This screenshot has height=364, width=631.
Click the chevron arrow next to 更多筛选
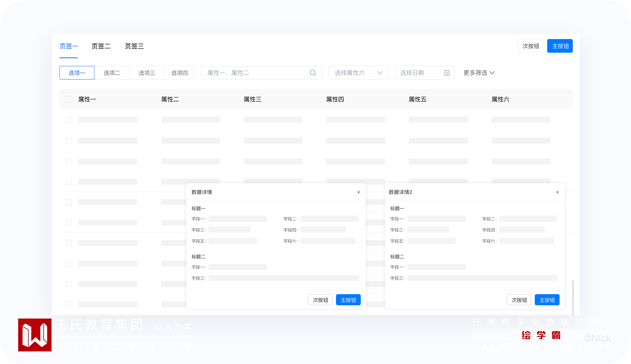click(492, 73)
